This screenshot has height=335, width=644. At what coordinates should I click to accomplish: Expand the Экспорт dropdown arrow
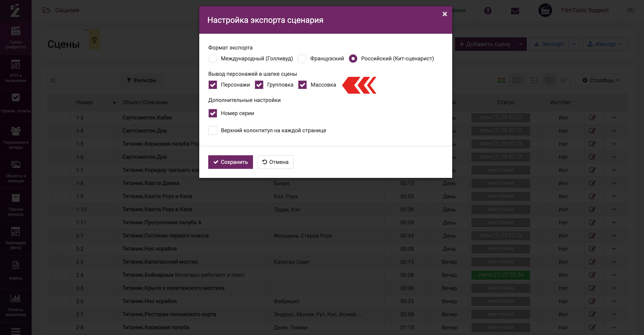click(x=574, y=44)
